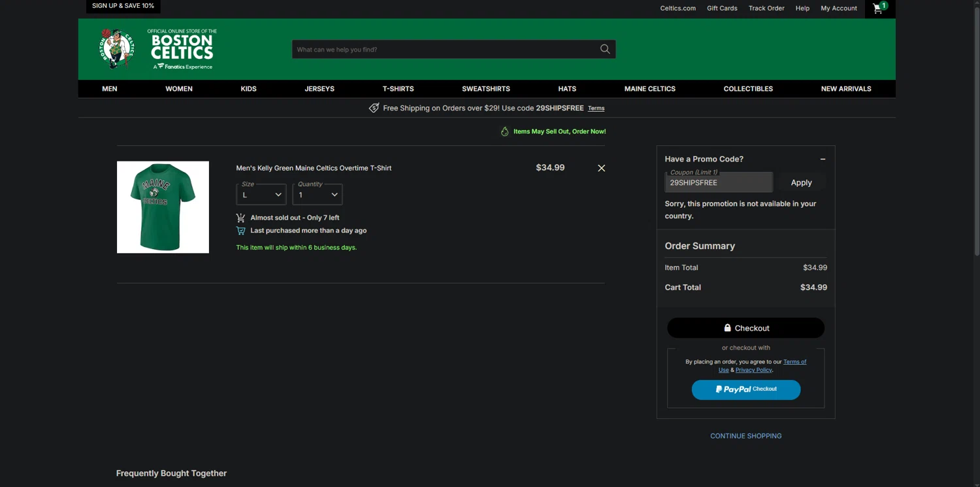This screenshot has width=980, height=487.
Task: Open the NEW ARRIVALS menu
Action: 846,89
